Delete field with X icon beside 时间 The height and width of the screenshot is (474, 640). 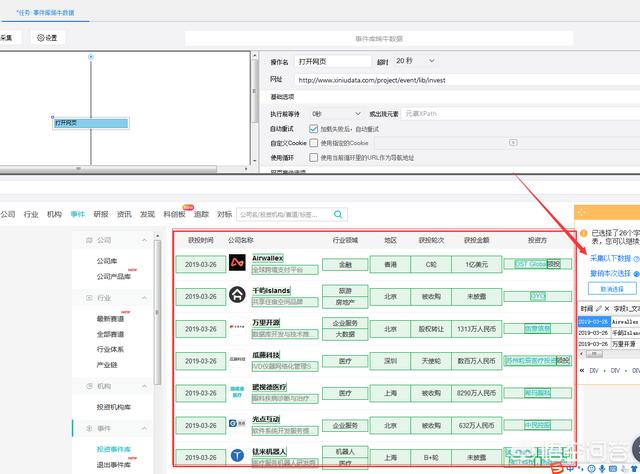607,309
